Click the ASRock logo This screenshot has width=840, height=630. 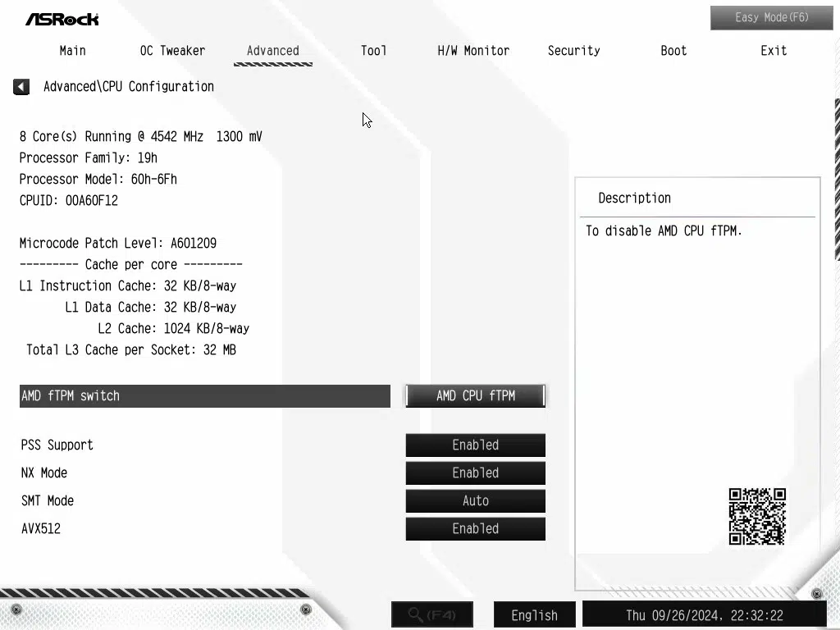[x=62, y=19]
